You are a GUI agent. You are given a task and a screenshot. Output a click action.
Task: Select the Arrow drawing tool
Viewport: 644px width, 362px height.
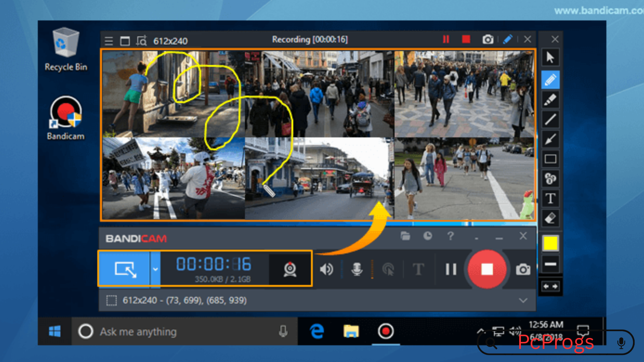(550, 139)
